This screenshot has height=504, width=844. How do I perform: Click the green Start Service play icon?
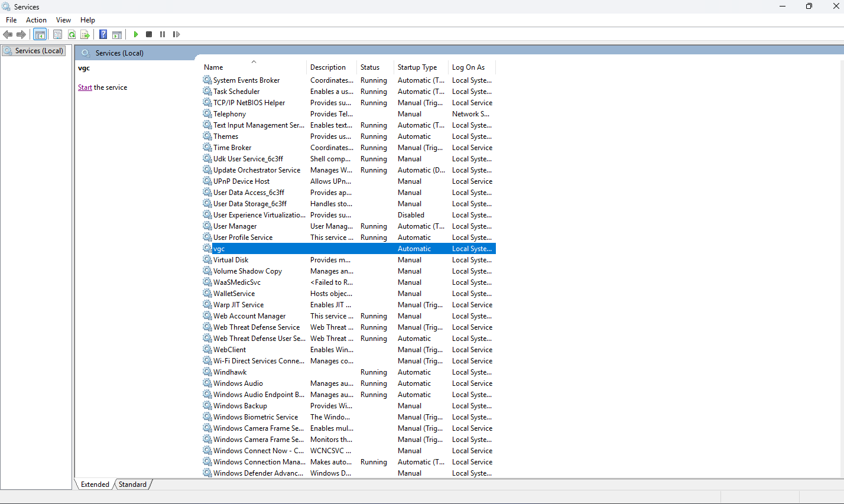click(136, 34)
